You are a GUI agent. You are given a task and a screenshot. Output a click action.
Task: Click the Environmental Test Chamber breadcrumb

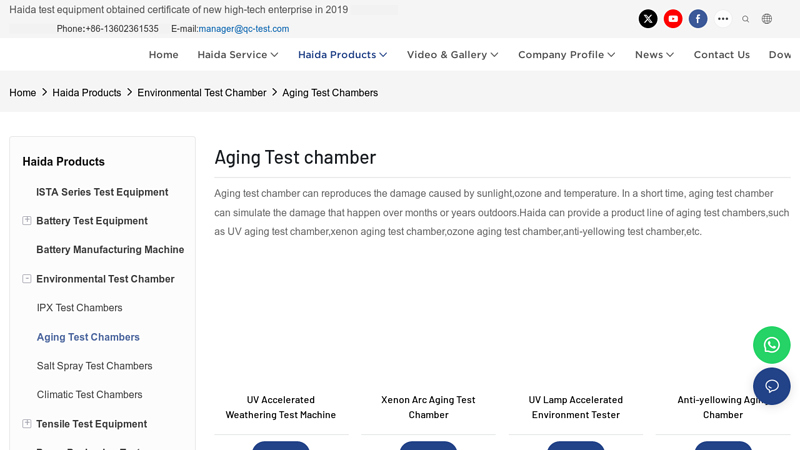[202, 93]
